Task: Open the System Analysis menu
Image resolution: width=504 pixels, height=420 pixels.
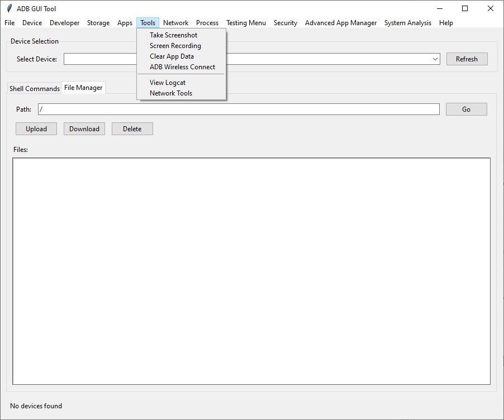Action: pos(407,23)
